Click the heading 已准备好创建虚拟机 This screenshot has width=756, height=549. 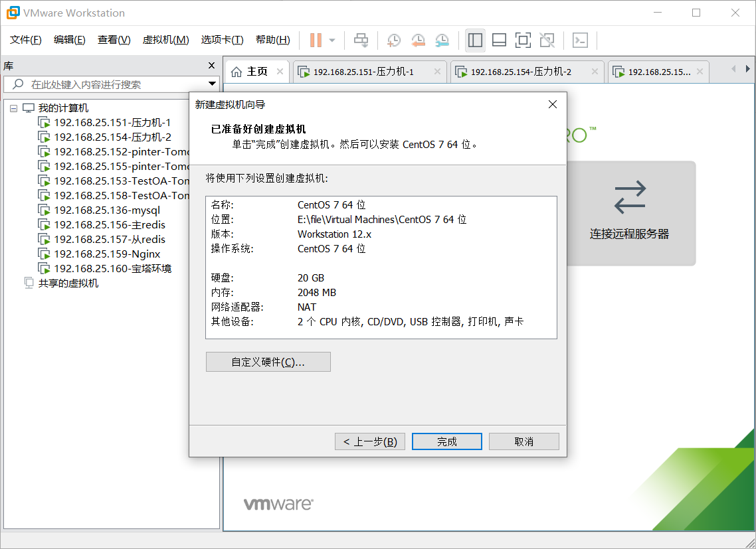pos(258,129)
